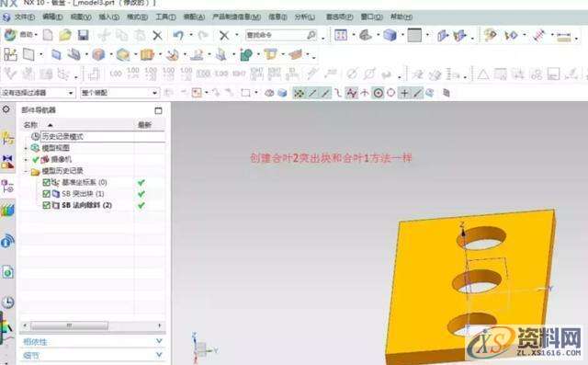Uncheck SB 法向除料 (2) checkbox
Viewport: 588px width, 365px height.
click(x=46, y=206)
